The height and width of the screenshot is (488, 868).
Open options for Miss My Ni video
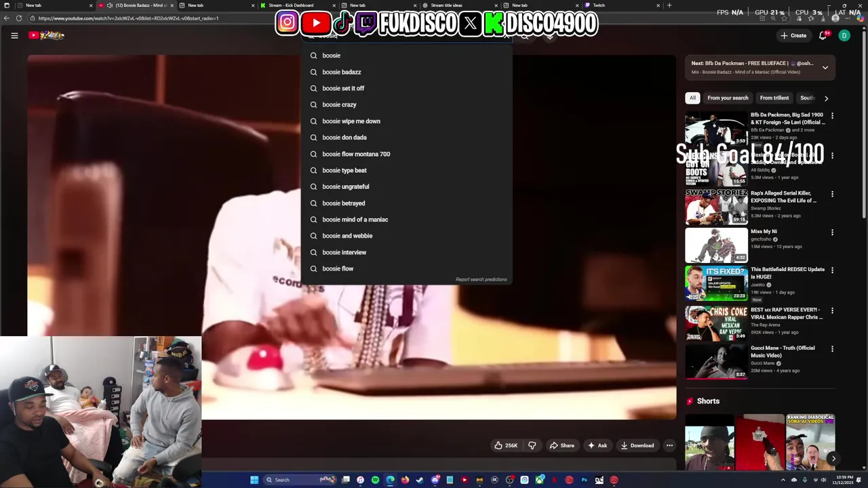click(x=832, y=232)
